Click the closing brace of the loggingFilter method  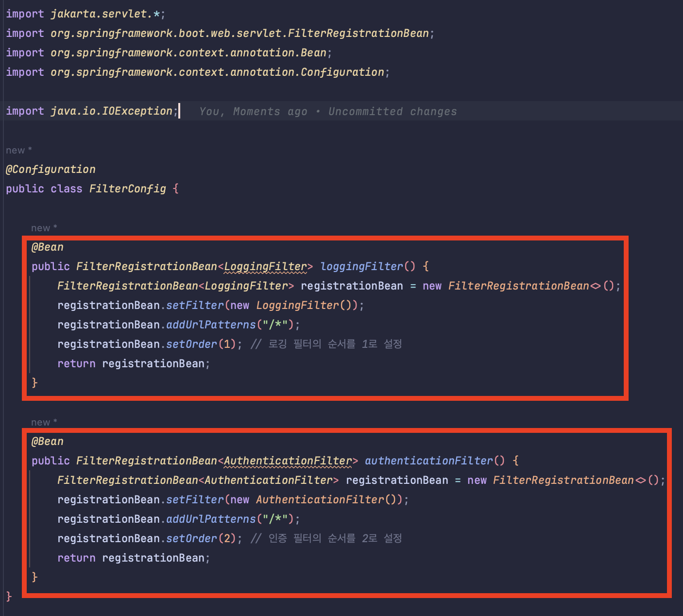(x=34, y=383)
